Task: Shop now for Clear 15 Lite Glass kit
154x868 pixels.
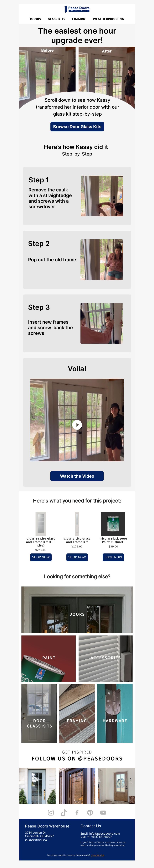Action: pyautogui.click(x=41, y=557)
